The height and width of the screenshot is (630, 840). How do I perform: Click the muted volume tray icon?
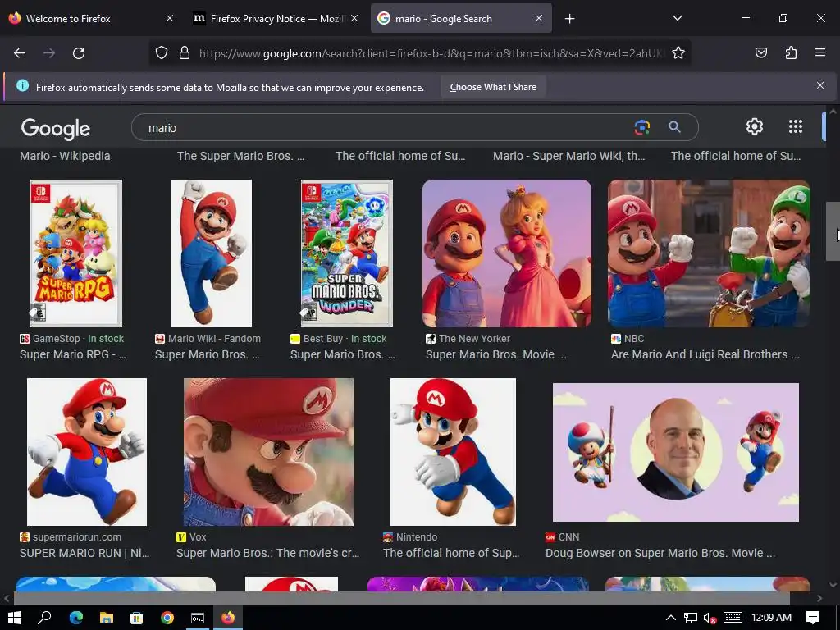point(710,619)
